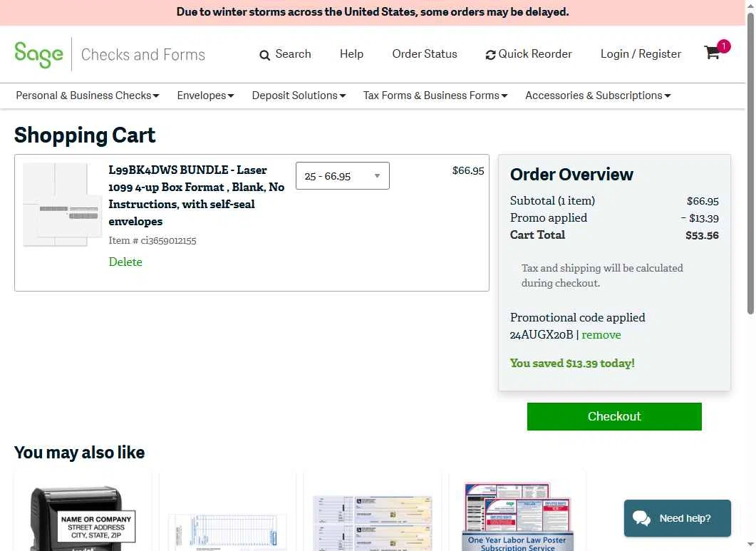Click the Order Overview heading
This screenshot has width=756, height=551.
pyautogui.click(x=572, y=175)
